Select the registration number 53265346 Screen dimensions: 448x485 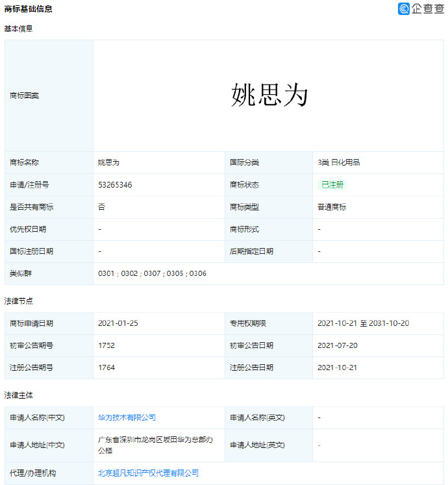click(x=115, y=185)
